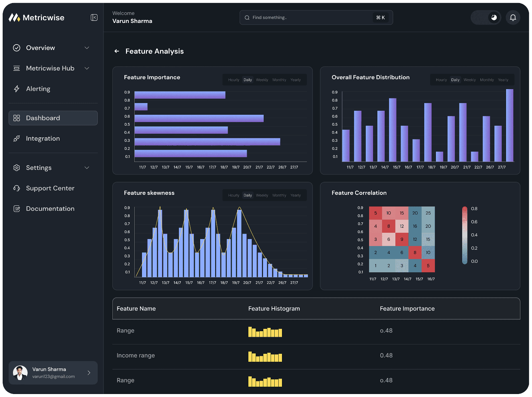
Task: Collapse the sidebar using the panel icon
Action: [x=94, y=18]
